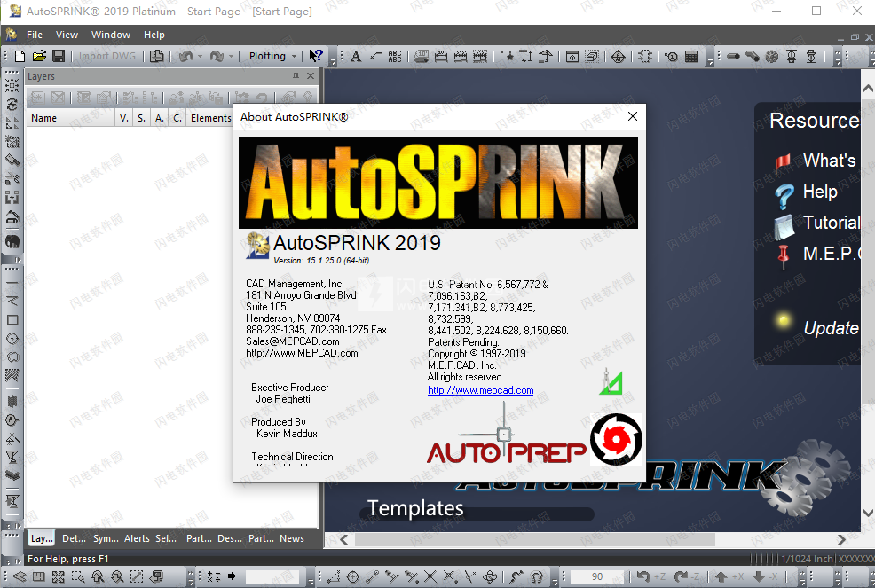875x588 pixels.
Task: Select the hatch pattern tool in left toolbar
Action: (12, 375)
